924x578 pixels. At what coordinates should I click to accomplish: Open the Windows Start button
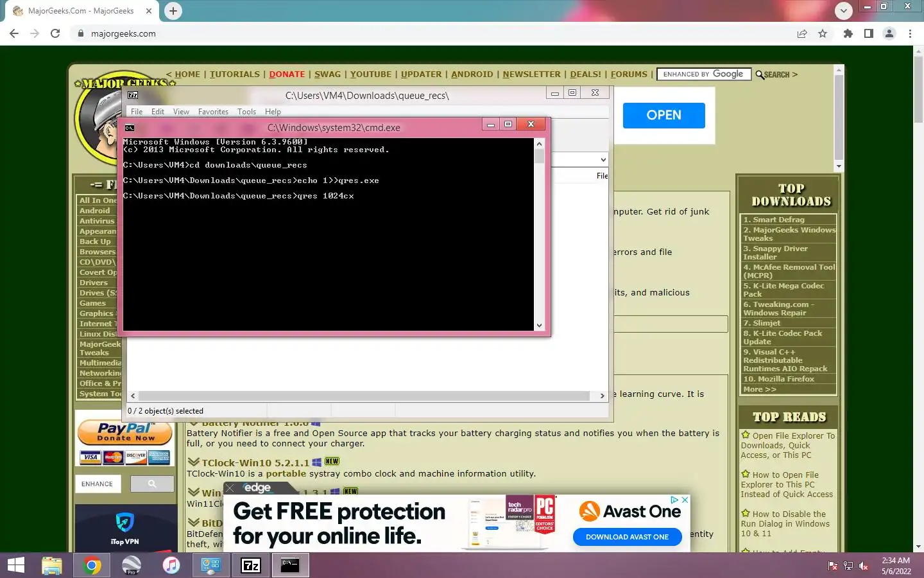[15, 565]
